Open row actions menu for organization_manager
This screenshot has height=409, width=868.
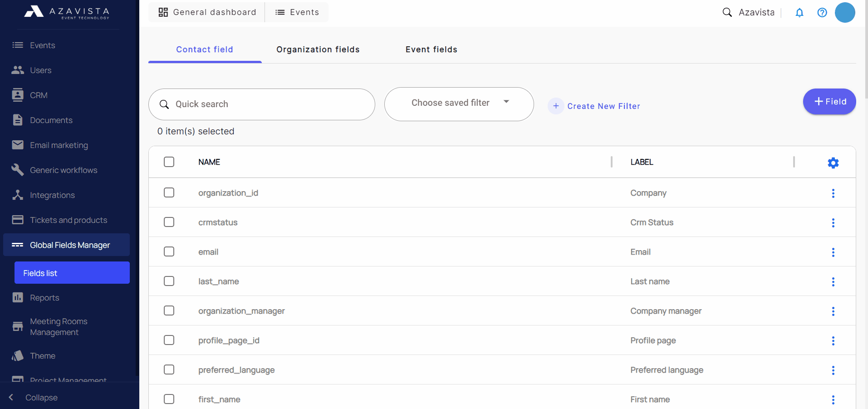pyautogui.click(x=833, y=311)
